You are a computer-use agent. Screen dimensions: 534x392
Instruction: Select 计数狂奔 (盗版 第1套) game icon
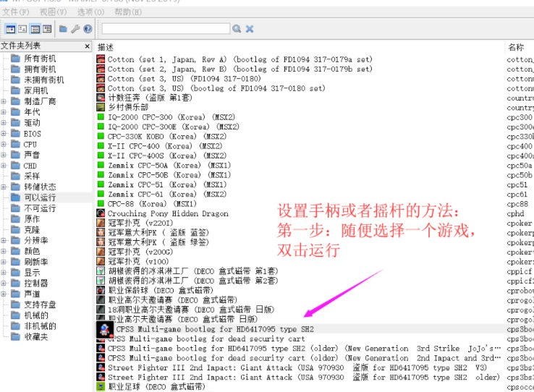click(101, 98)
